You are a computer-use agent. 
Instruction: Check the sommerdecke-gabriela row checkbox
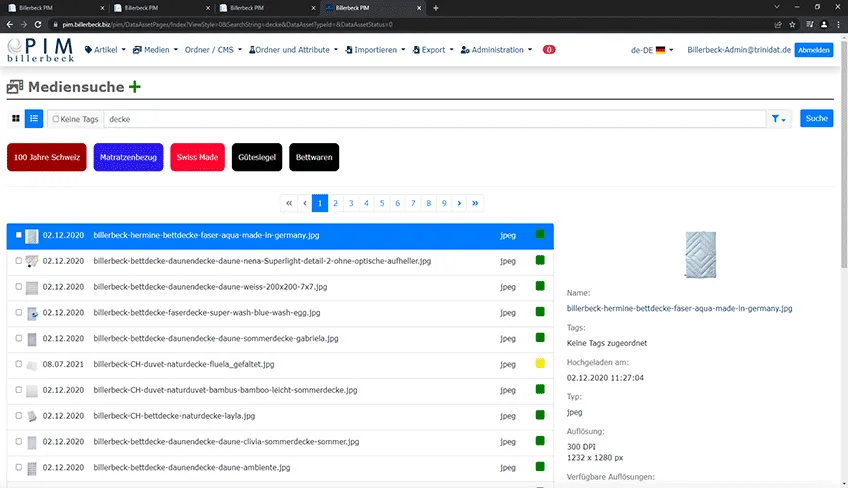18,338
